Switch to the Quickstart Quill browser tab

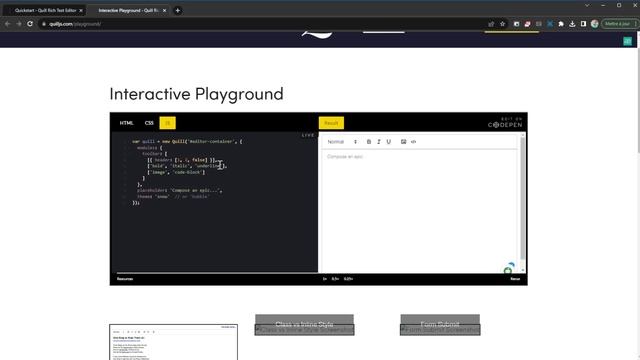click(x=45, y=10)
